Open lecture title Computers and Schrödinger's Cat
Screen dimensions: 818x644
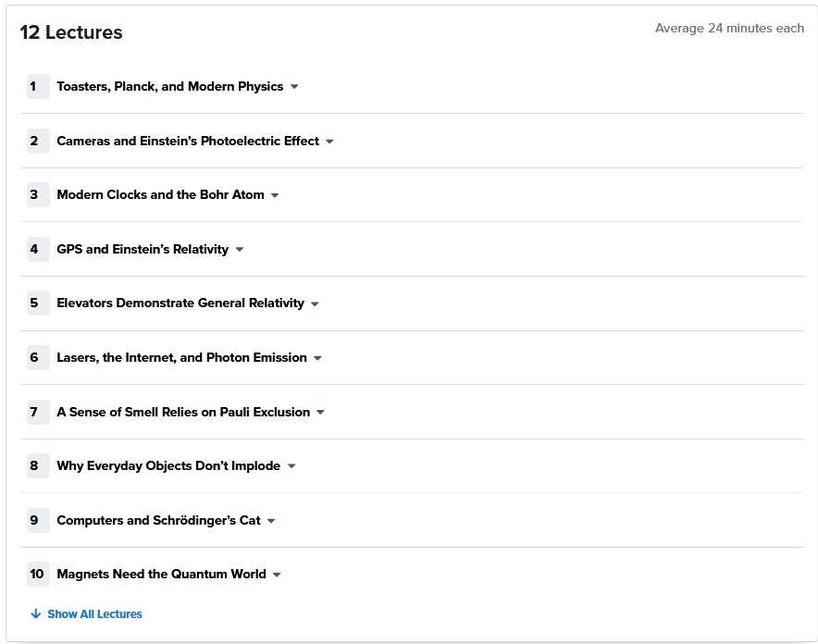tap(158, 520)
